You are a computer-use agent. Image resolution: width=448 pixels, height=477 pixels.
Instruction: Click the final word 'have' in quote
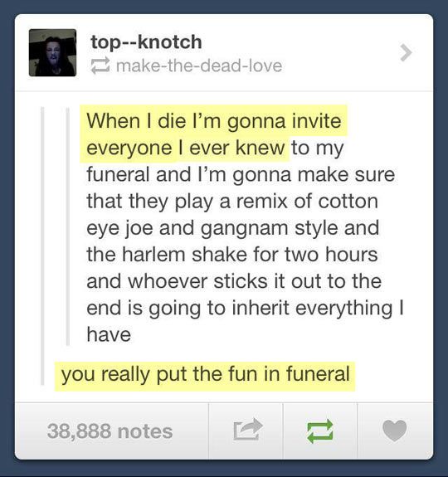coord(109,334)
